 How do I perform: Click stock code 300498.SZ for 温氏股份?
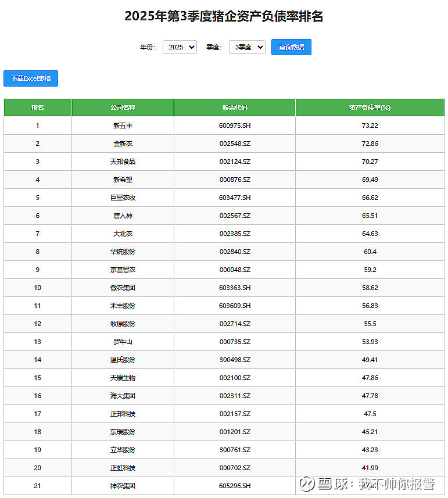[235, 360]
